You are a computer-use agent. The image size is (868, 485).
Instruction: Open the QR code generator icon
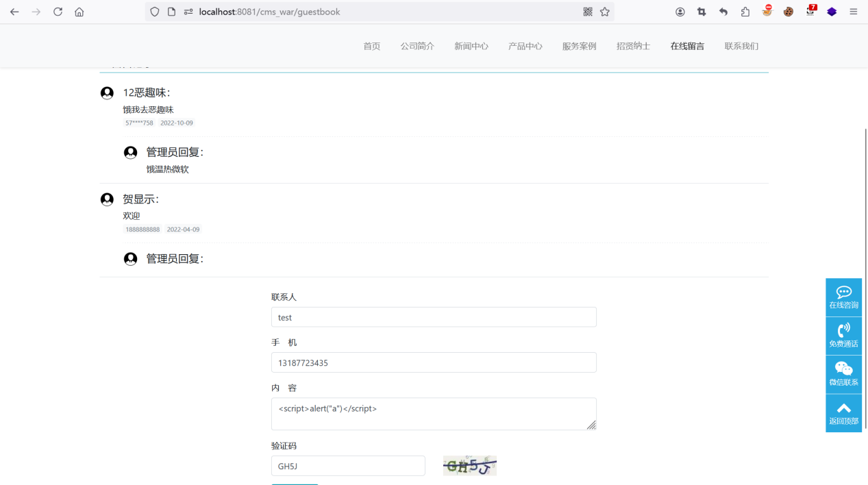click(x=588, y=12)
